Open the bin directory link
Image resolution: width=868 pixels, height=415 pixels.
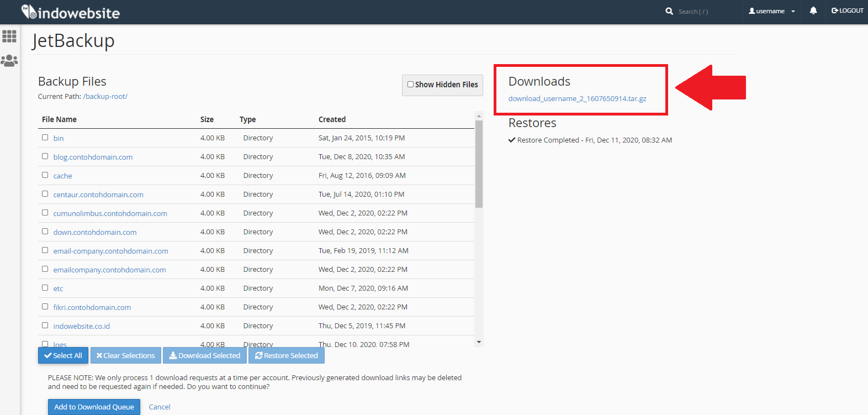point(59,138)
